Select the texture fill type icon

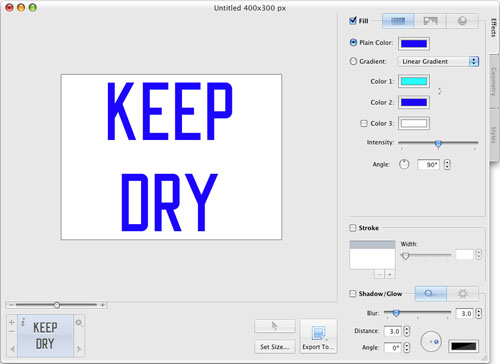(x=430, y=21)
